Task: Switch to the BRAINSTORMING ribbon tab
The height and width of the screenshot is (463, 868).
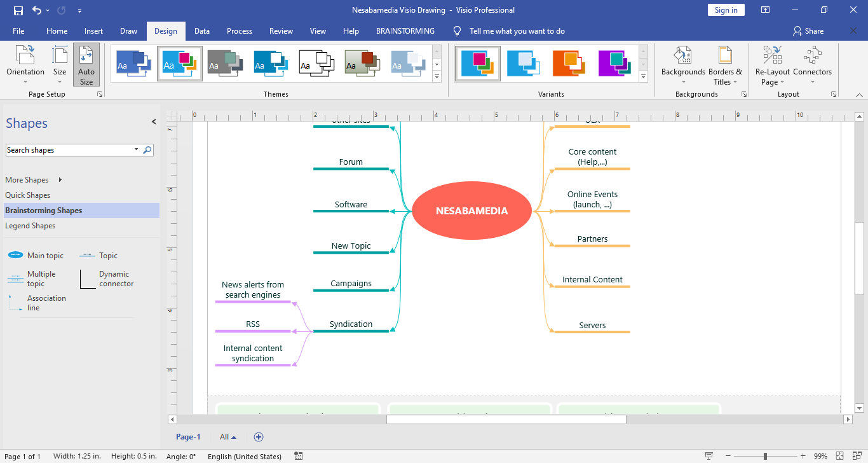Action: click(x=405, y=31)
